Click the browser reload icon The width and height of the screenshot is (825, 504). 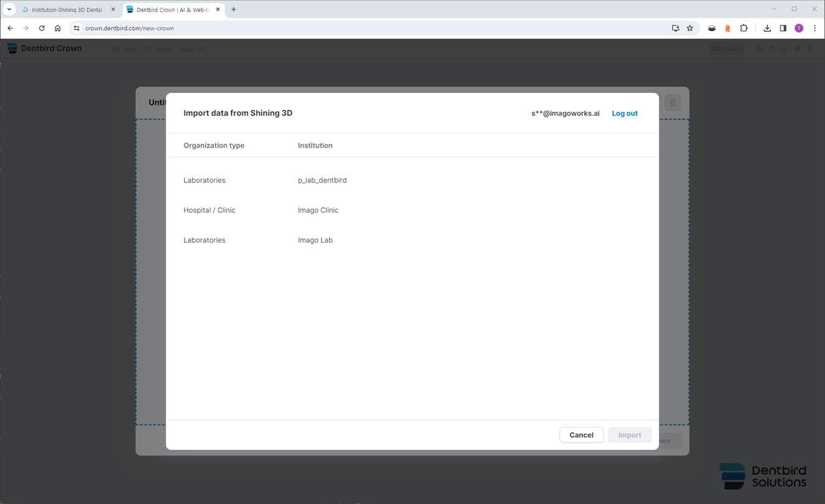pyautogui.click(x=42, y=28)
